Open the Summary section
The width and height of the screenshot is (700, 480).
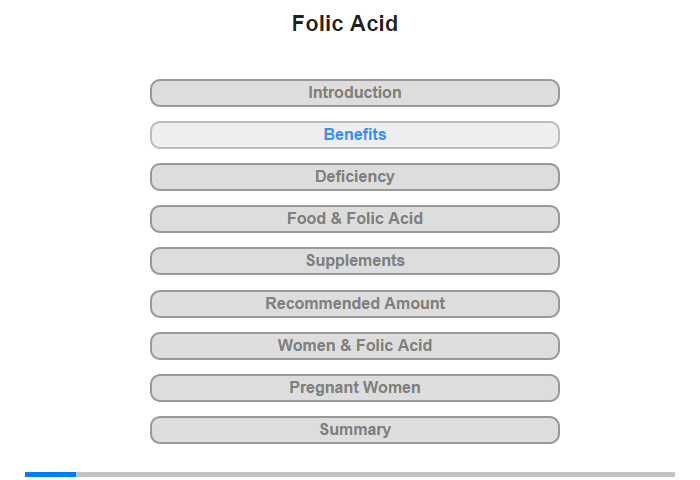pos(355,430)
